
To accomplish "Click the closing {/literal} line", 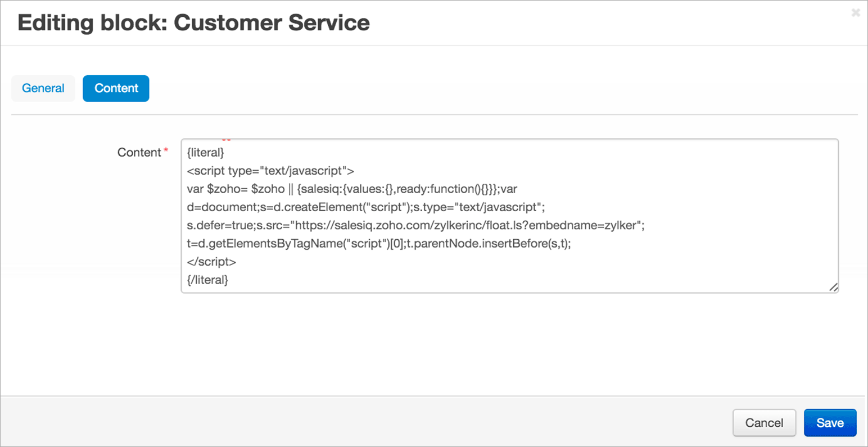I will (x=207, y=280).
